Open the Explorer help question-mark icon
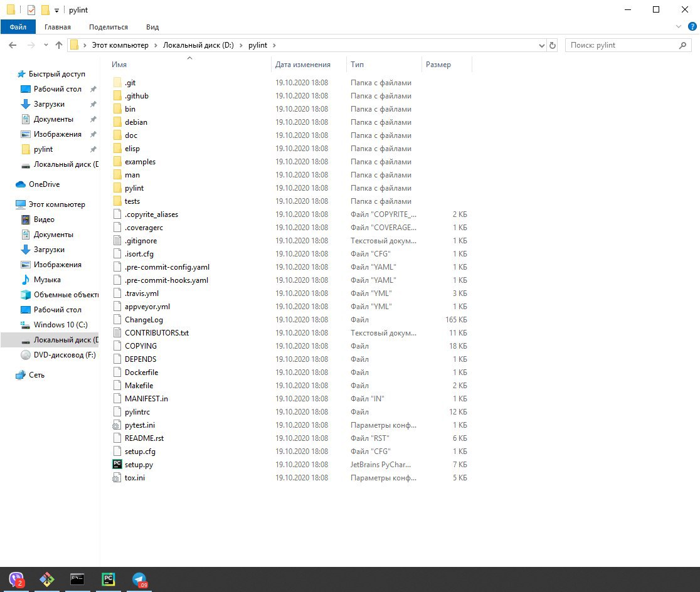Screen dimensions: 700x592 pyautogui.click(x=692, y=27)
